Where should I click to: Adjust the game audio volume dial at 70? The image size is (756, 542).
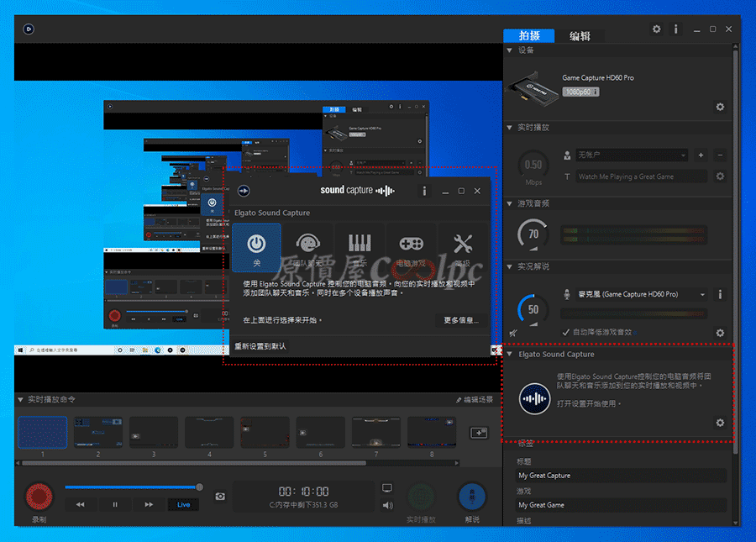pyautogui.click(x=533, y=234)
